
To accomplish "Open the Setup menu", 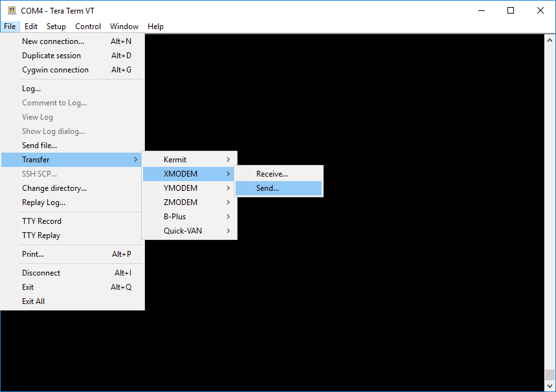I will click(56, 27).
